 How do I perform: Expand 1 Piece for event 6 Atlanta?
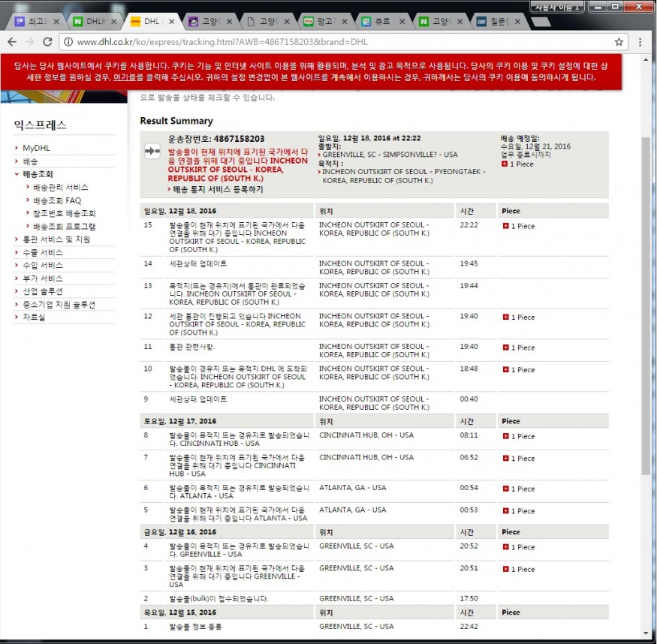[x=506, y=489]
